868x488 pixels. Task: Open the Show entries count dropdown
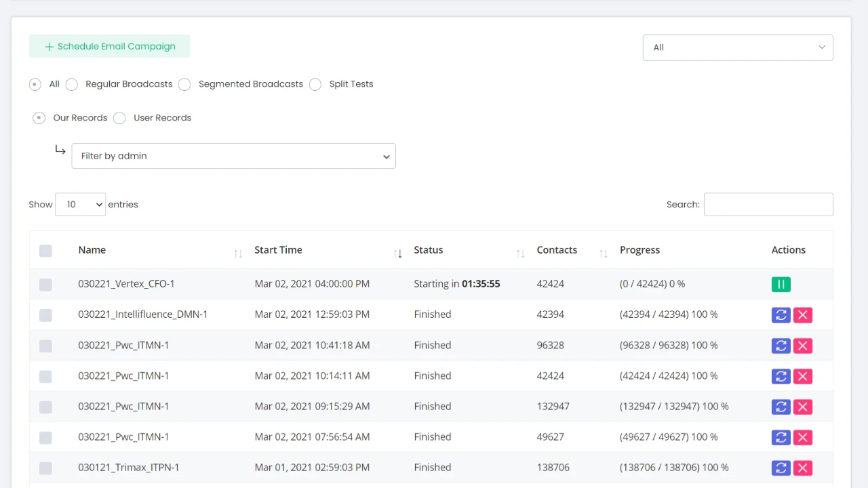pos(80,204)
